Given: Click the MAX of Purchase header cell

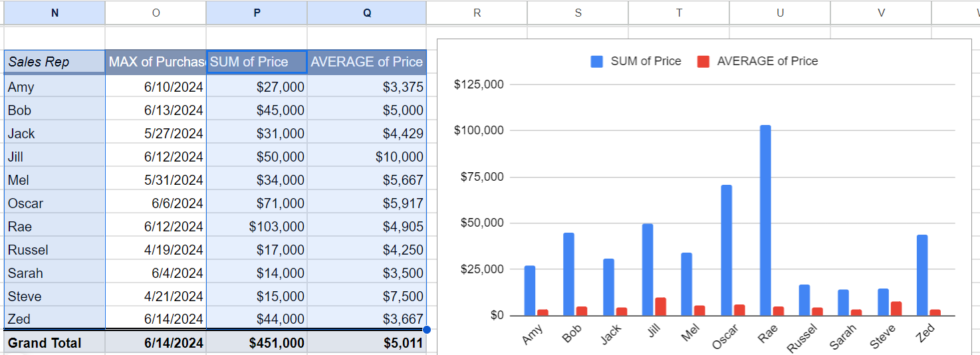Looking at the screenshot, I should coord(156,62).
